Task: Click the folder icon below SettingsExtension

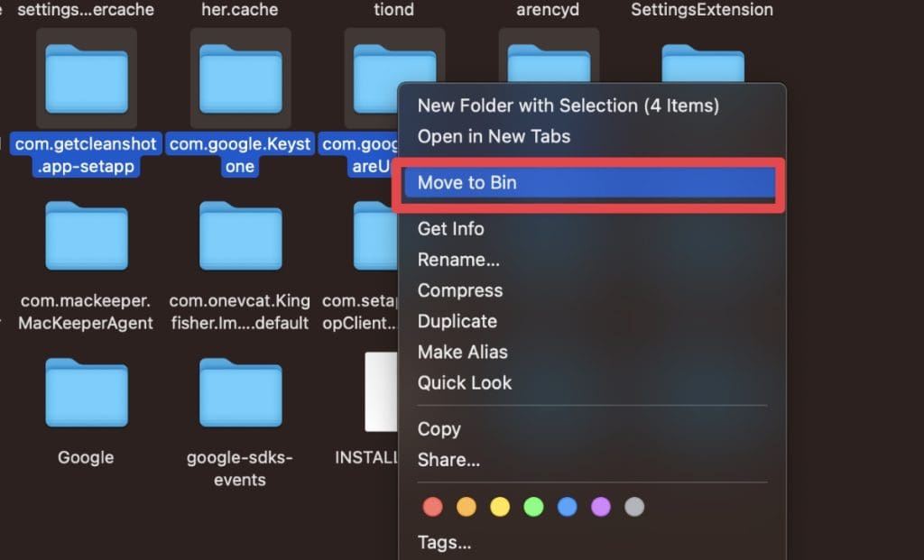Action: click(703, 63)
